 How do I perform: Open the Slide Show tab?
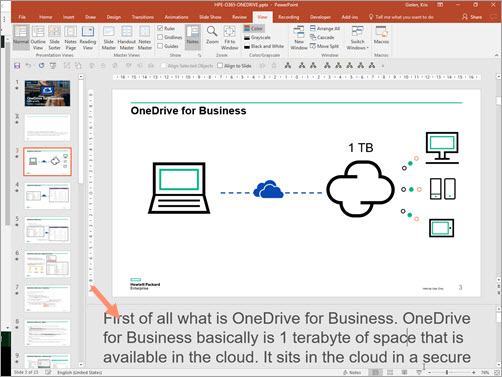(x=210, y=17)
